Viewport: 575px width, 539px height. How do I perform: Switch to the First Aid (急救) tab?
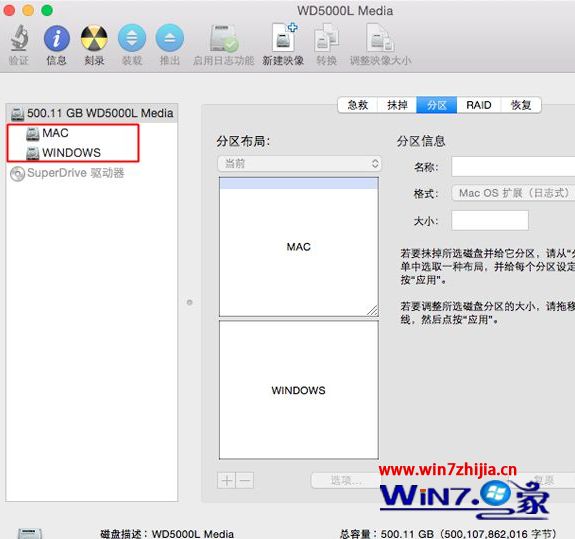(x=358, y=105)
